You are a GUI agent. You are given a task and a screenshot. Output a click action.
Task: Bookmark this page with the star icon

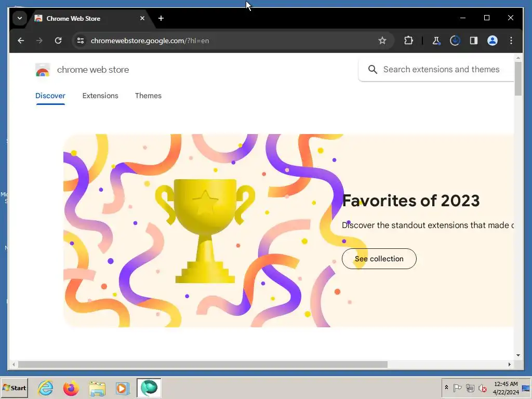point(382,41)
